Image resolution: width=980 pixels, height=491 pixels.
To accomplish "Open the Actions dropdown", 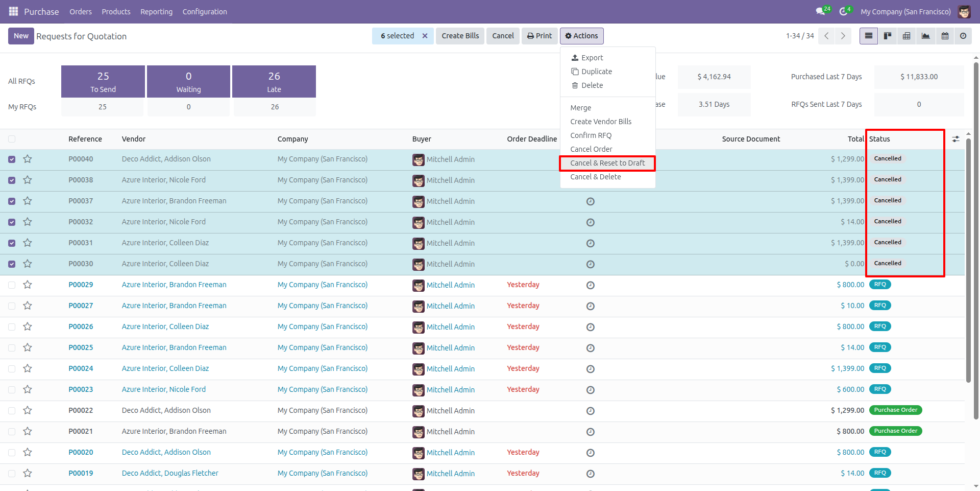I will click(x=581, y=36).
